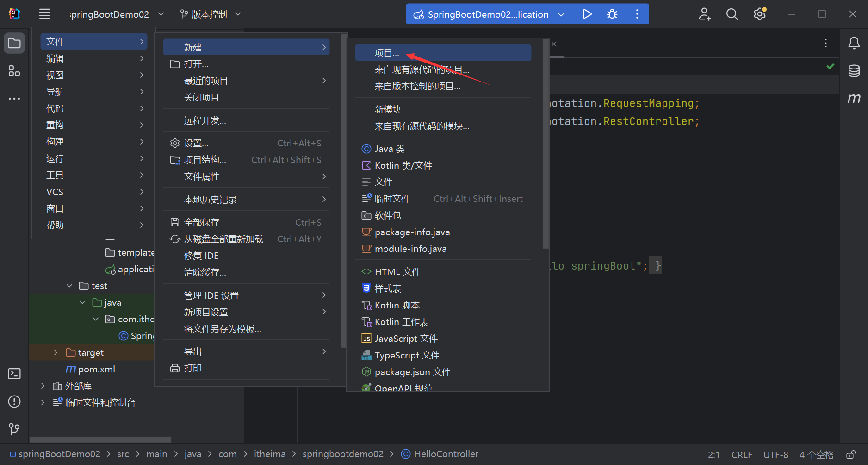The width and height of the screenshot is (868, 465).
Task: Click 全部保存 save all
Action: [246, 222]
